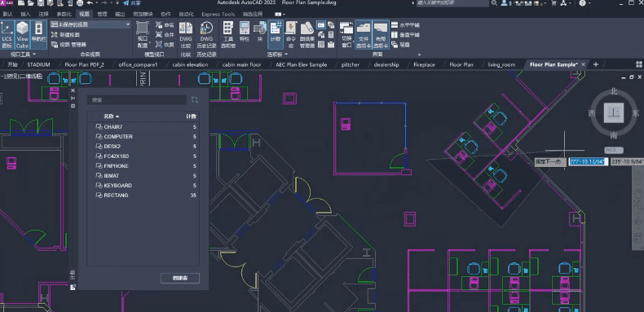This screenshot has height=312, width=644.
Task: Click the search field in count palette
Action: click(x=137, y=99)
